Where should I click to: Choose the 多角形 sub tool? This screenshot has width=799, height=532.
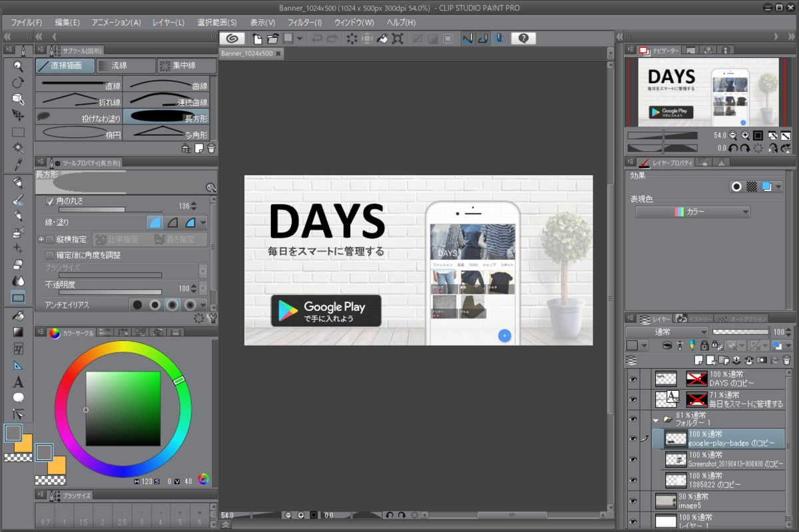(166, 133)
